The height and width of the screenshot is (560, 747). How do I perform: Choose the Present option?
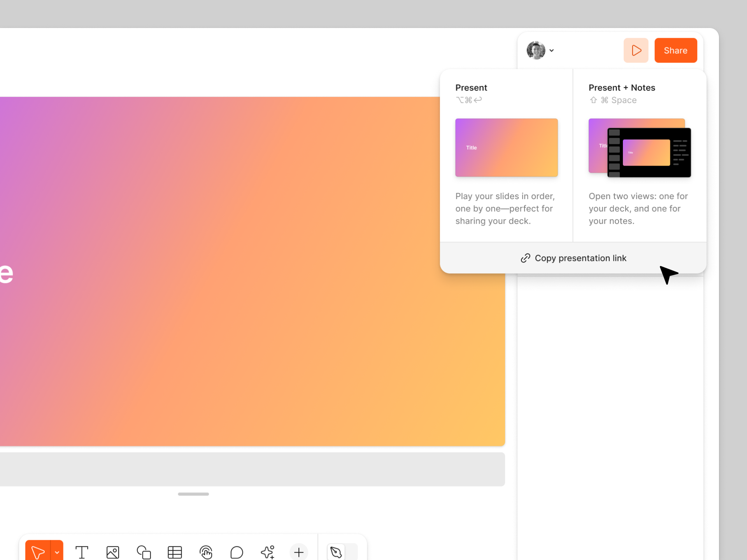(471, 88)
